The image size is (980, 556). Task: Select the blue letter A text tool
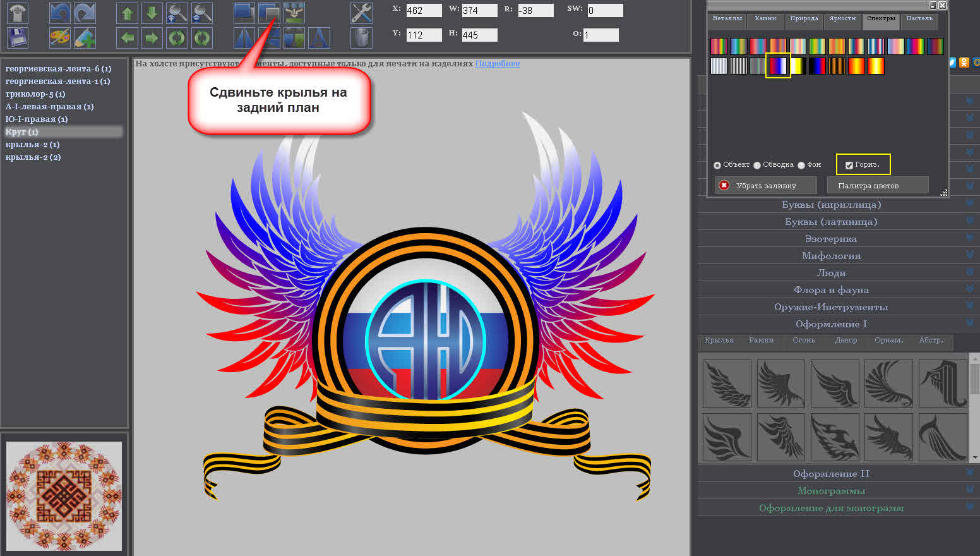pyautogui.click(x=319, y=38)
